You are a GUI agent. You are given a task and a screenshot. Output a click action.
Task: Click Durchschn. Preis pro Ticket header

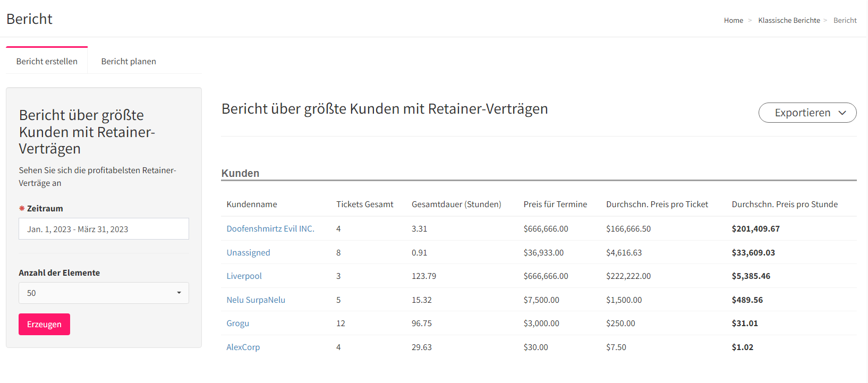tap(657, 204)
